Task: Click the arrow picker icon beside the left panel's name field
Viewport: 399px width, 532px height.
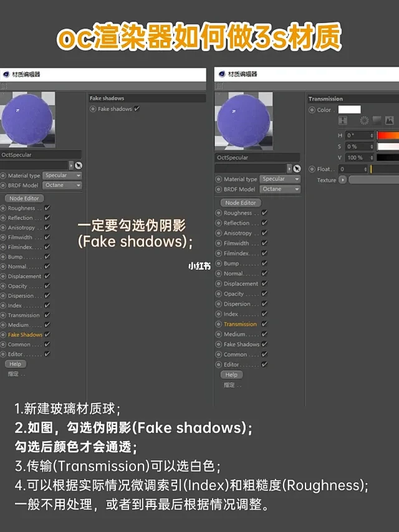Action: pos(79,165)
